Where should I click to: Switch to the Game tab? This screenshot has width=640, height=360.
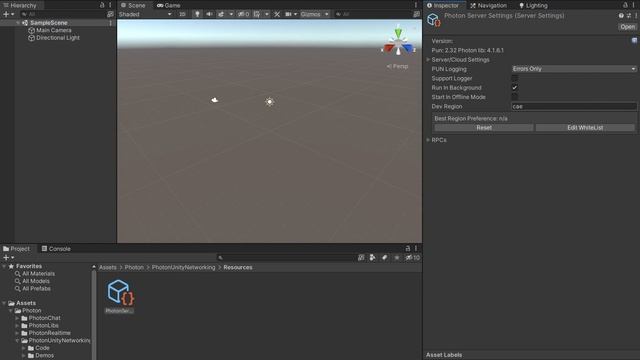pyautogui.click(x=169, y=5)
